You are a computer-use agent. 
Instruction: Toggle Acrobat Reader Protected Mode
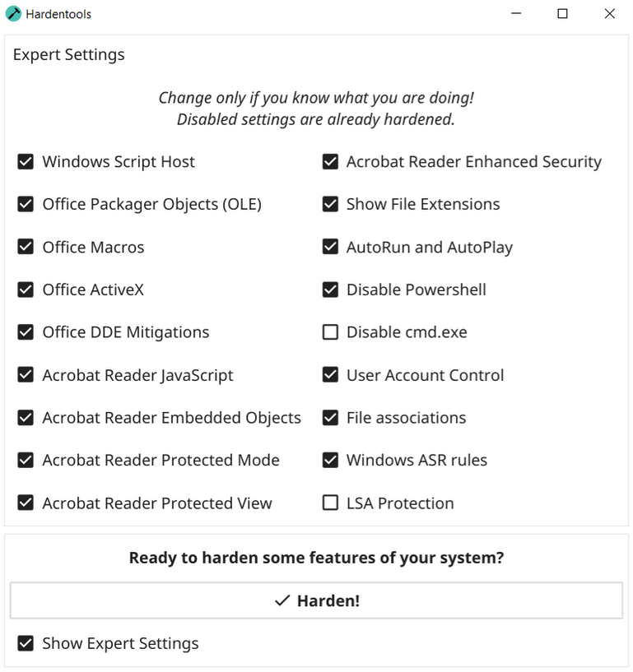coord(26,460)
